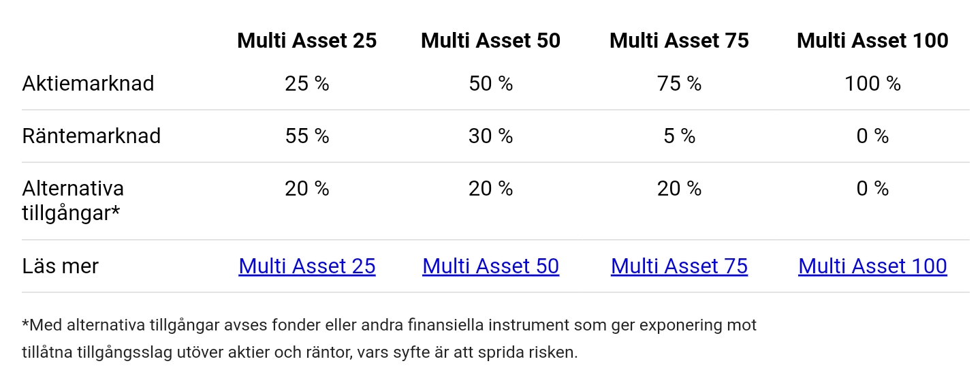This screenshot has width=980, height=370.
Task: Click the Multi Asset 100 column header
Action: point(872,41)
